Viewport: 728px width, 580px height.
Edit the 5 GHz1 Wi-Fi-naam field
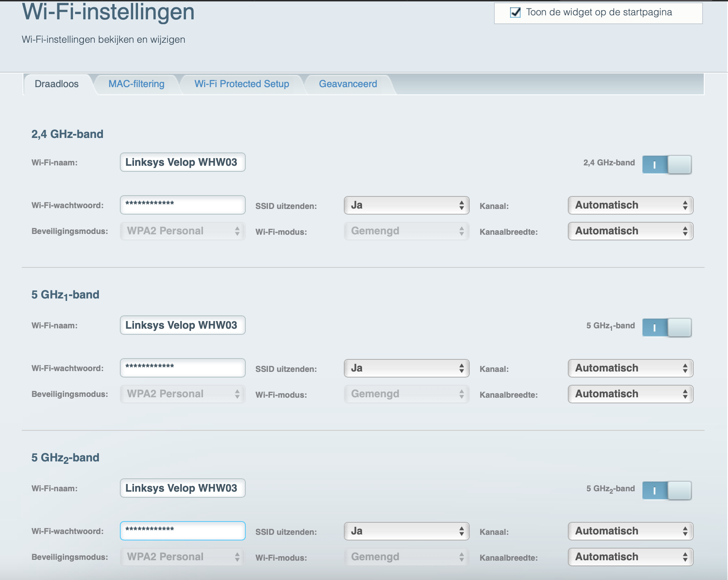click(x=183, y=325)
